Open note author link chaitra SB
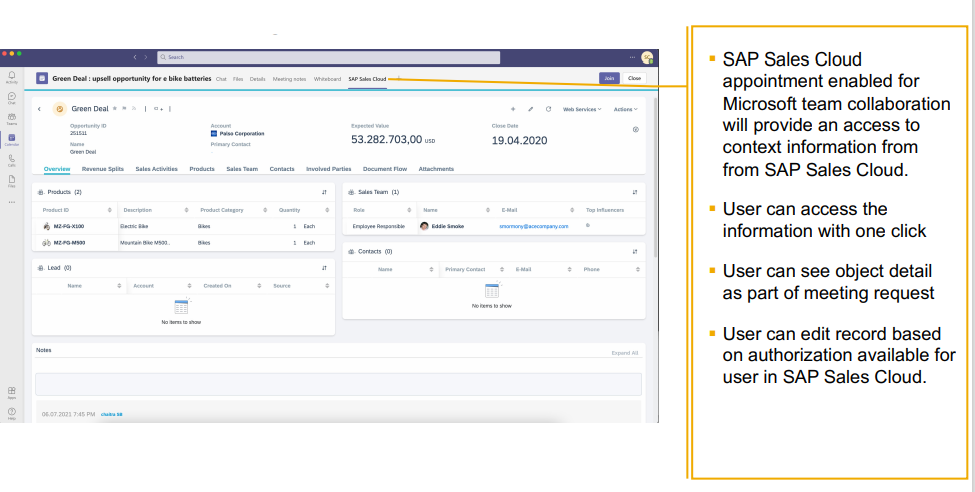 tap(111, 414)
